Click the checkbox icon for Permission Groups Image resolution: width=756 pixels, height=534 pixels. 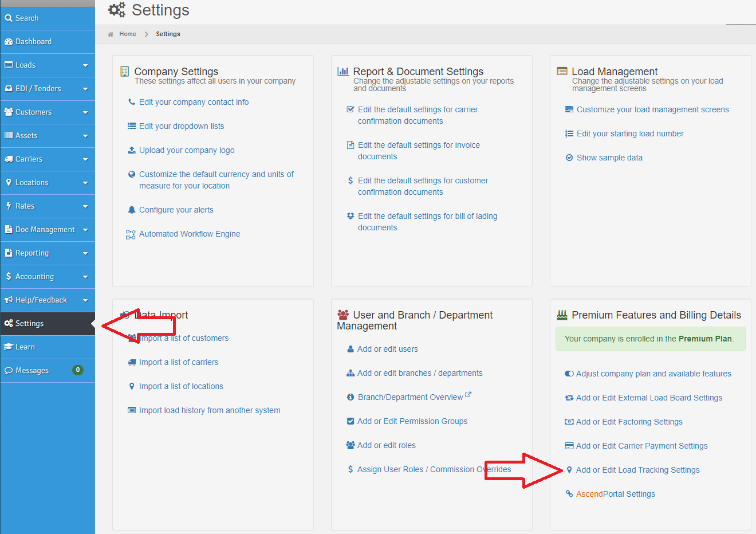pyautogui.click(x=351, y=421)
